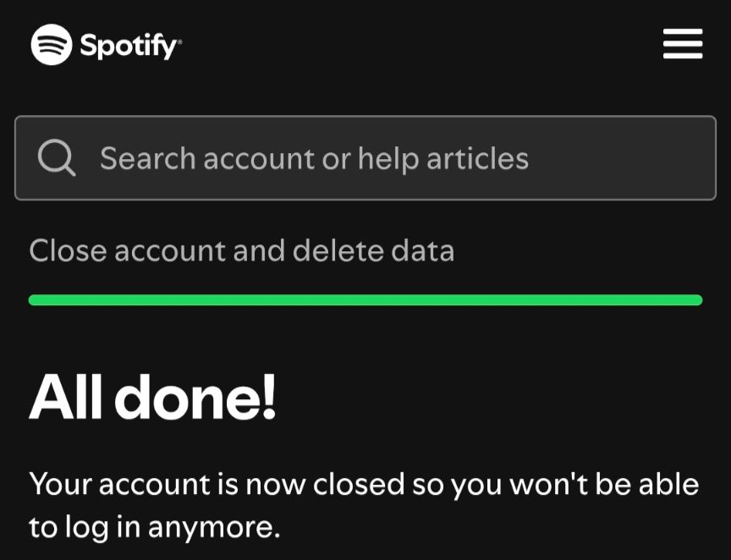Click the account closed confirmation message

pos(364,505)
